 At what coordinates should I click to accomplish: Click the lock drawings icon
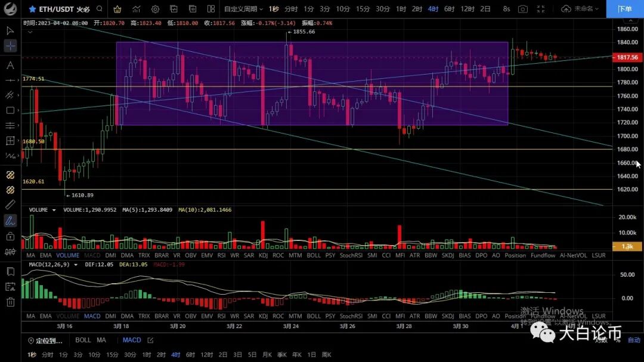[x=10, y=236]
